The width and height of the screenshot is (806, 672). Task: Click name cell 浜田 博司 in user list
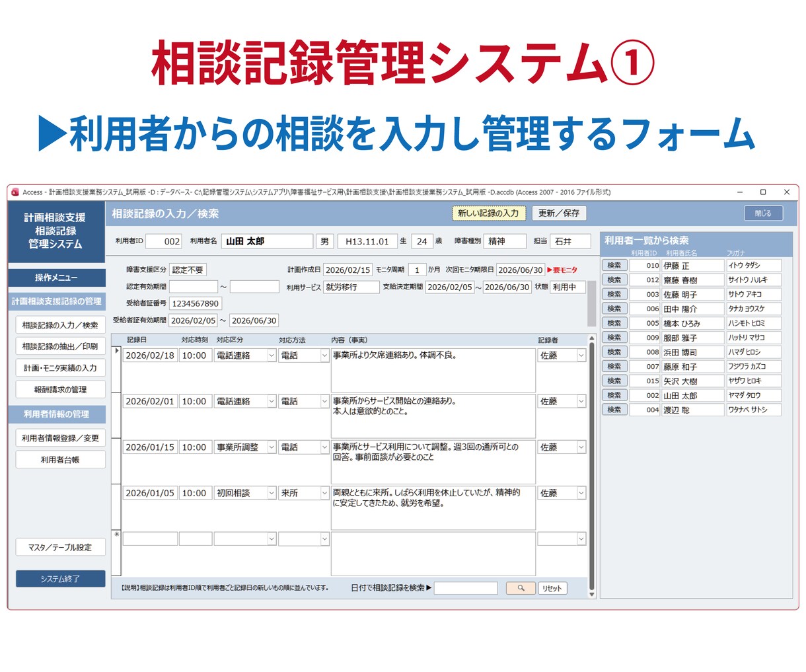click(x=693, y=352)
